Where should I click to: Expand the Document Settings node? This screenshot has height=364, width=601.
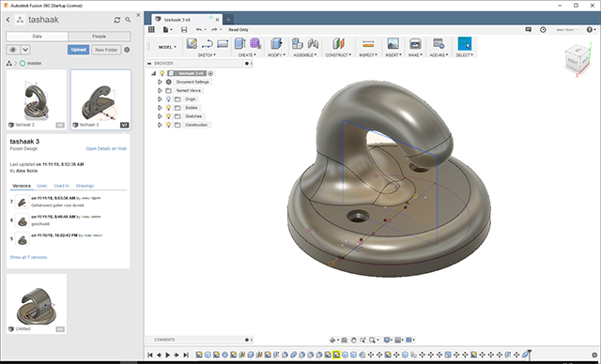[160, 82]
